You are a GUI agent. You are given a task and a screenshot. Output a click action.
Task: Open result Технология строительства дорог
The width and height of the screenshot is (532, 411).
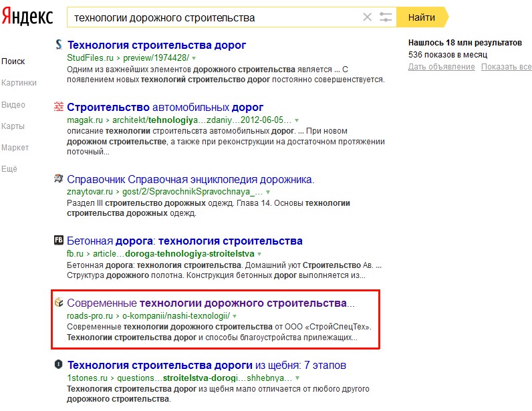[157, 45]
